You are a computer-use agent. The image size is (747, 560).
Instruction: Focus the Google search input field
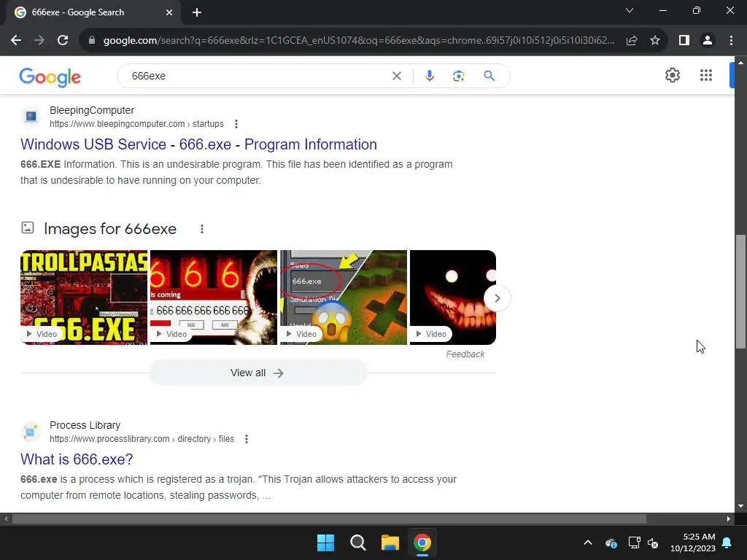coord(258,76)
